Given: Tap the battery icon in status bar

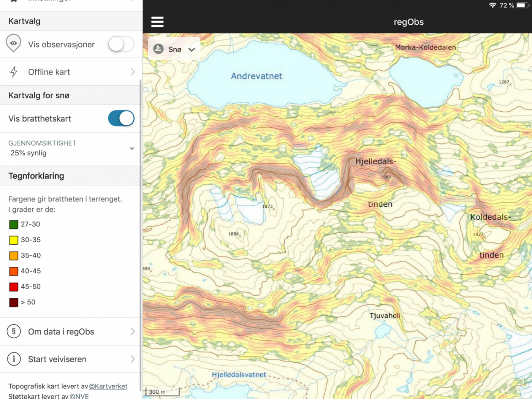Looking at the screenshot, I should coord(522,5).
